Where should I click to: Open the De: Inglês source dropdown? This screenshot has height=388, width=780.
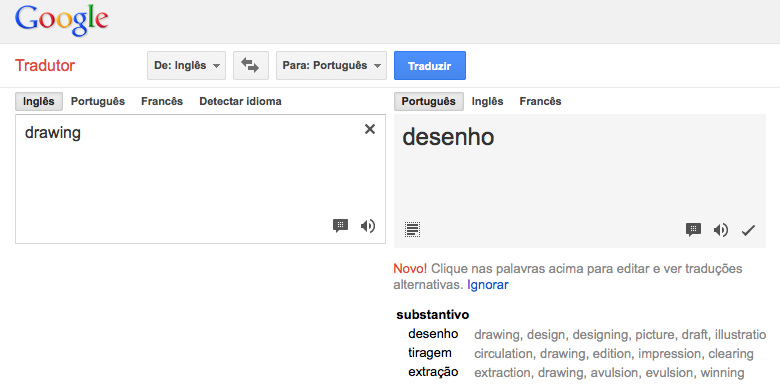(x=187, y=65)
